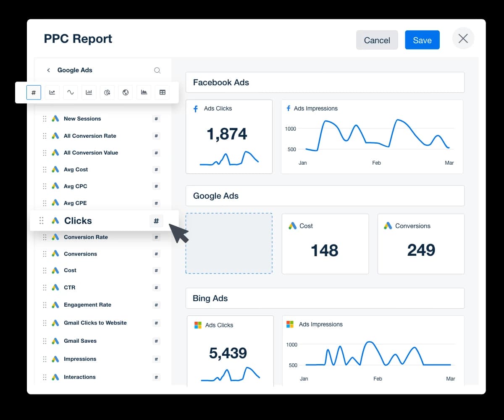Save the PPC Report
Image resolution: width=504 pixels, height=420 pixels.
pos(422,40)
